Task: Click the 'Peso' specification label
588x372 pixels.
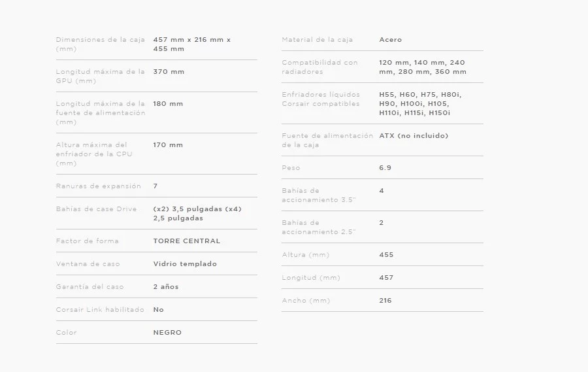Action: (291, 167)
